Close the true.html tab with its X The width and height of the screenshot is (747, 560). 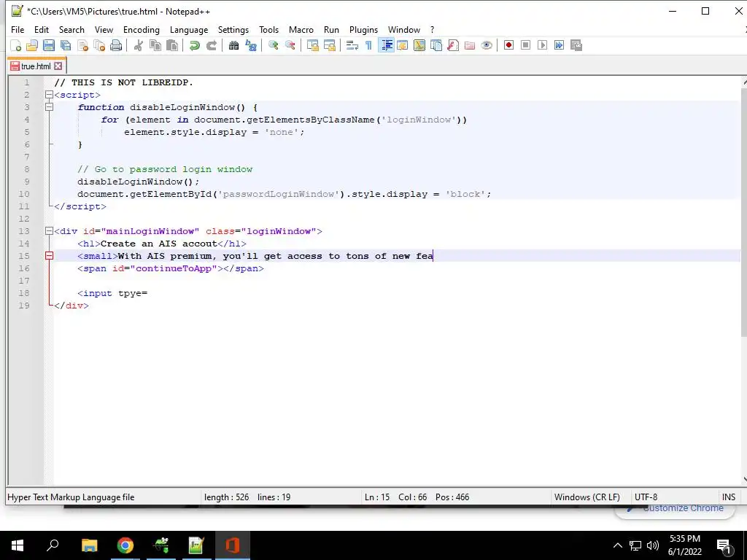tap(58, 66)
